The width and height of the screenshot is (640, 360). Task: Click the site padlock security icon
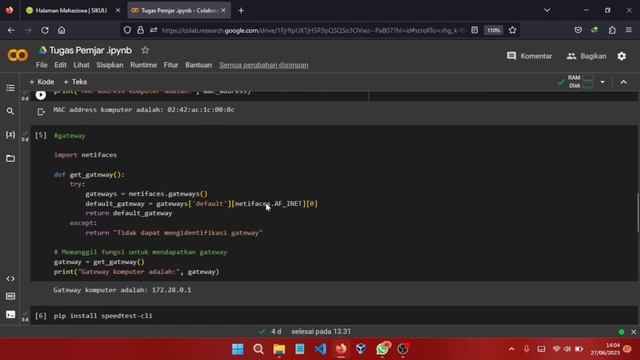[140, 30]
